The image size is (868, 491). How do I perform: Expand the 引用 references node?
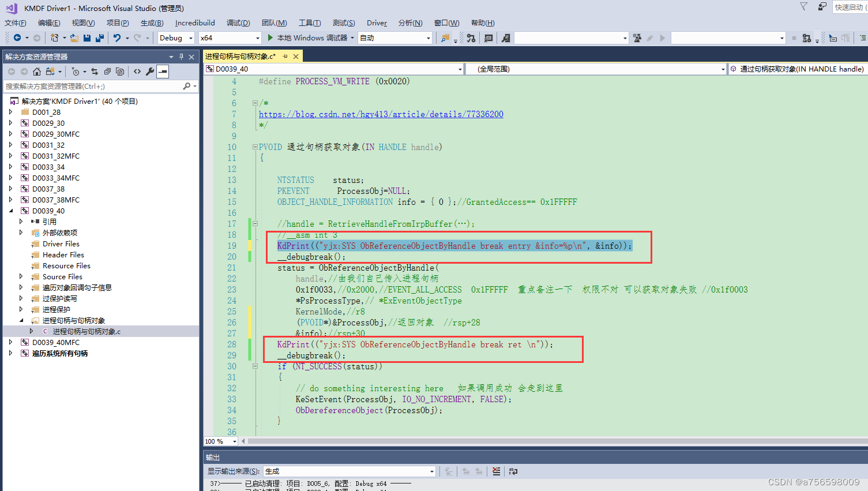tap(21, 222)
